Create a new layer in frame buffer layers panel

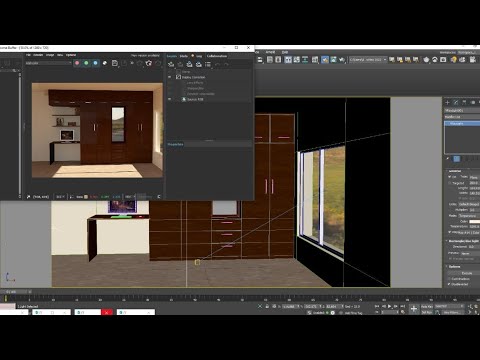click(171, 64)
